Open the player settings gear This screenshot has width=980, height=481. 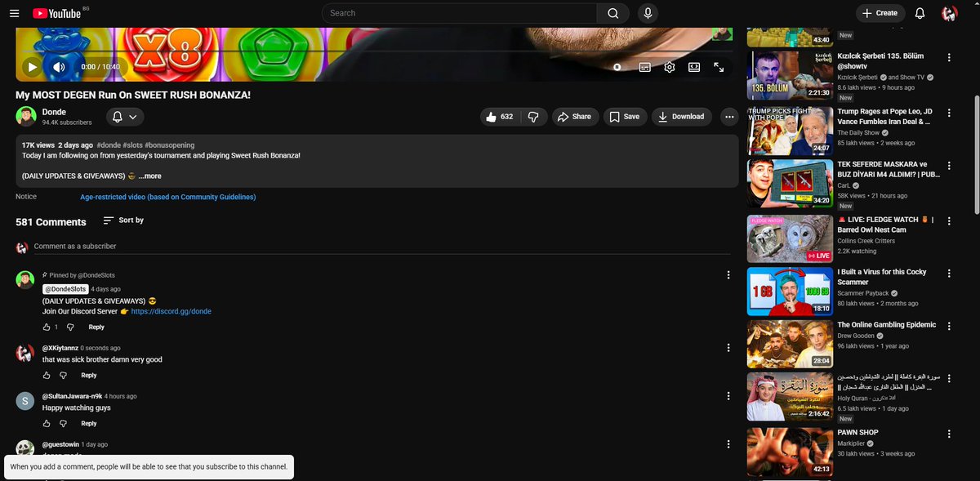pos(669,68)
